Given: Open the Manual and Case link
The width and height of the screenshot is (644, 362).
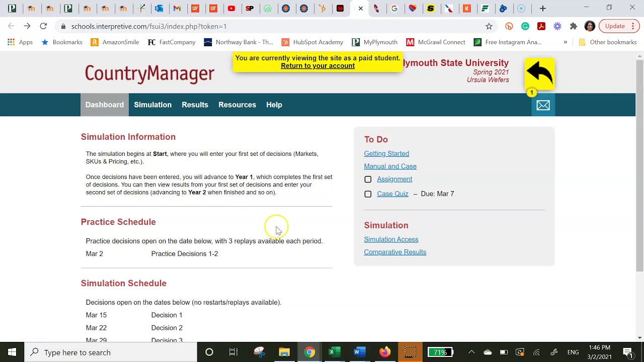Looking at the screenshot, I should tap(390, 166).
